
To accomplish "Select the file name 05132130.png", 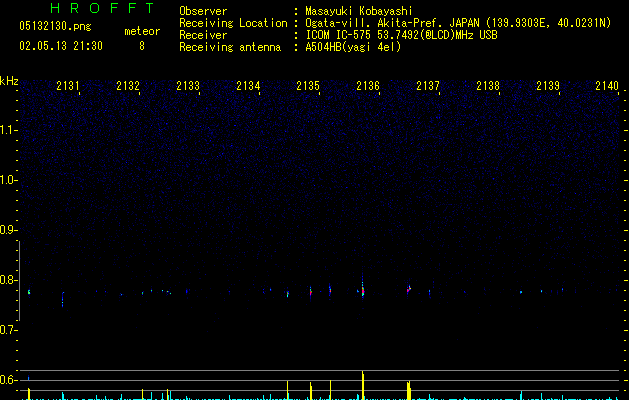I will pos(55,26).
